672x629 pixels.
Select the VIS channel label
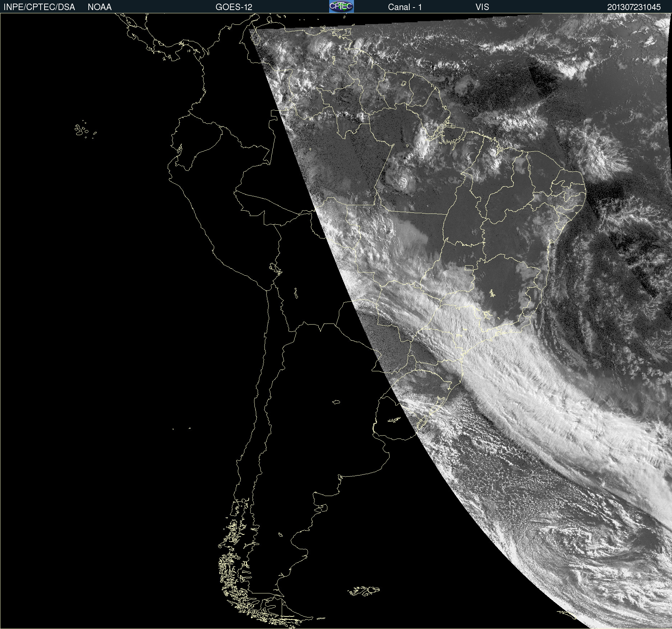[x=482, y=7]
